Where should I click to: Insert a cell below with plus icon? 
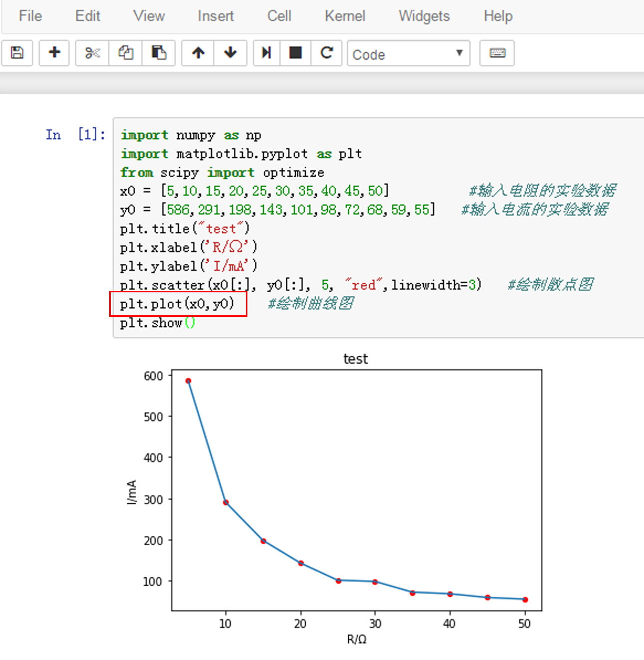pos(54,53)
